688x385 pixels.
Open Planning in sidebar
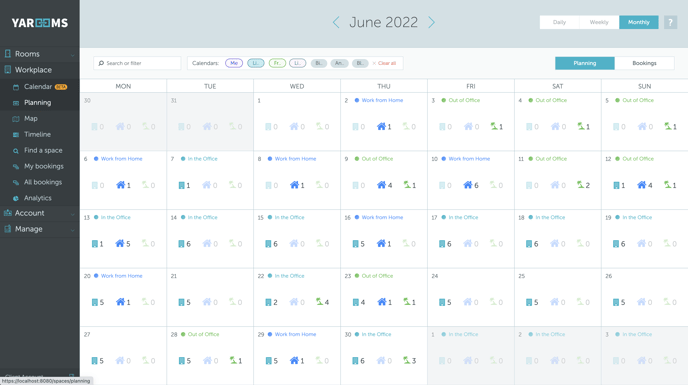click(39, 103)
